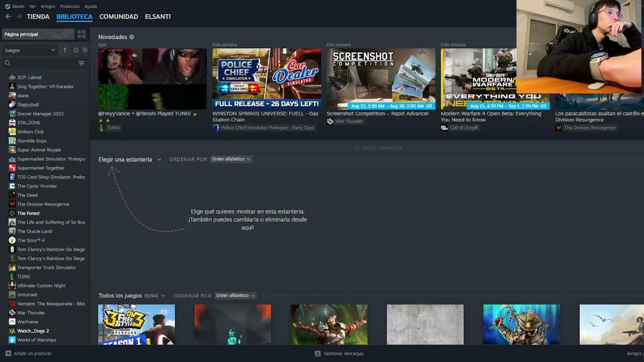The image size is (644, 362).
Task: Toggle the ready-to-play filter icon
Action: 85,50
